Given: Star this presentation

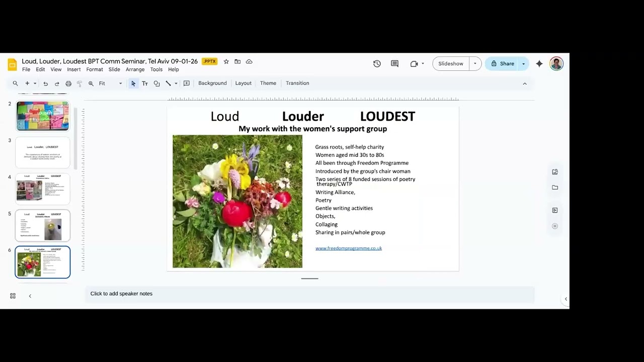Looking at the screenshot, I should [226, 61].
